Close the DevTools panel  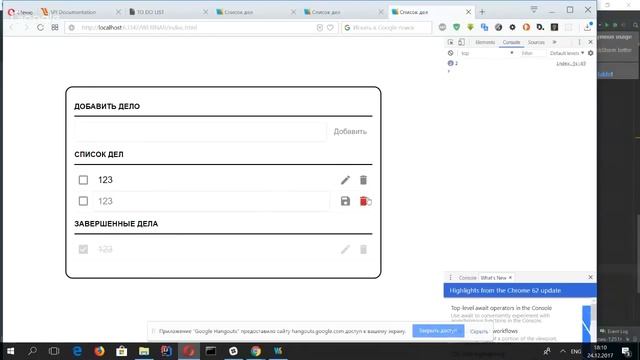click(590, 42)
